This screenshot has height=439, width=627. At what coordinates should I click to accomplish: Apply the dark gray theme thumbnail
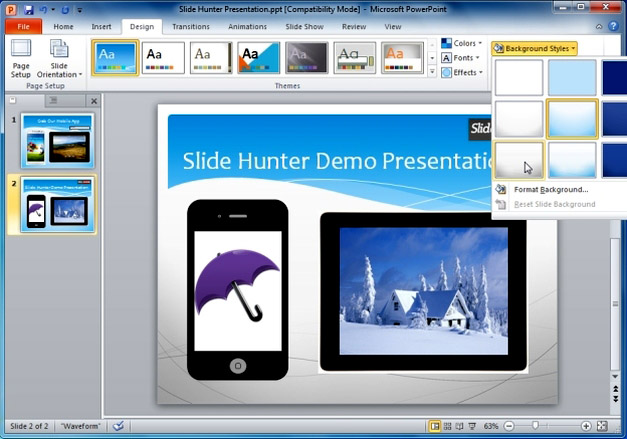307,58
